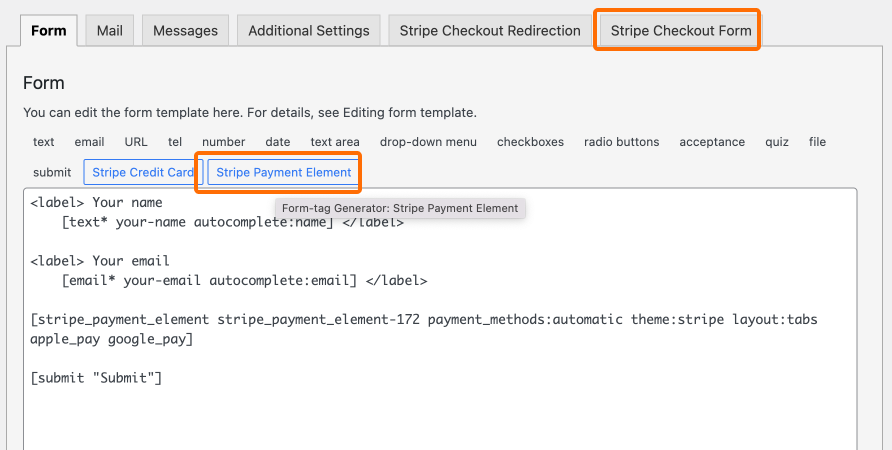The width and height of the screenshot is (892, 450).
Task: Click the Stripe Payment Element button
Action: pyautogui.click(x=284, y=172)
